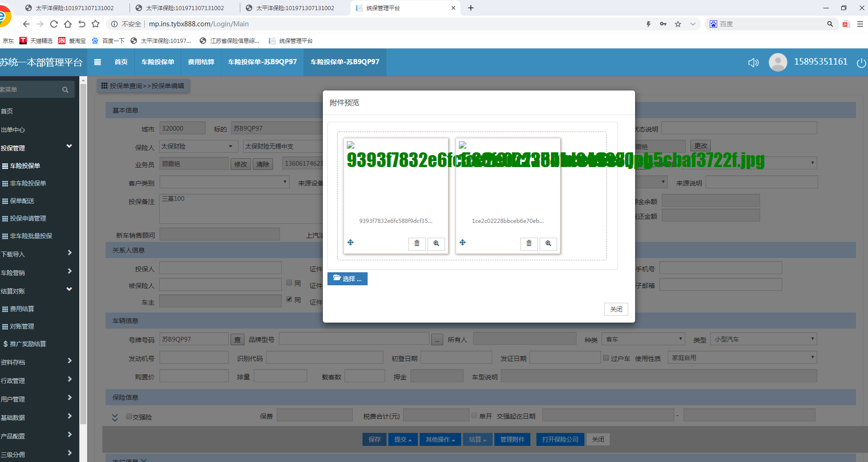Image resolution: width=868 pixels, height=462 pixels.
Task: Go to 首页 in the top navigation bar
Action: point(121,62)
